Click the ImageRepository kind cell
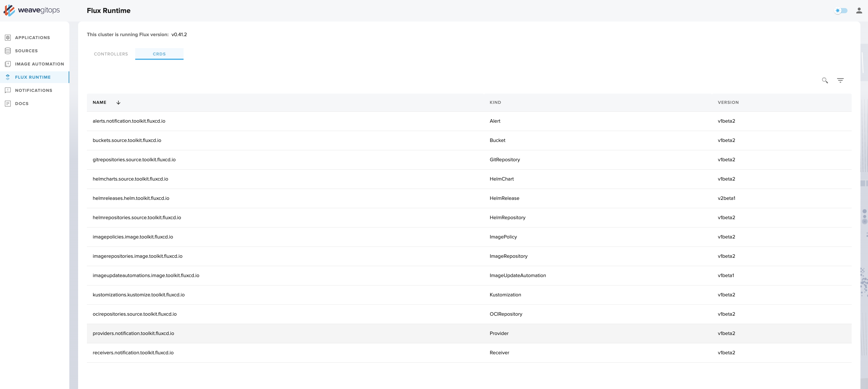This screenshot has height=389, width=868. [x=508, y=256]
